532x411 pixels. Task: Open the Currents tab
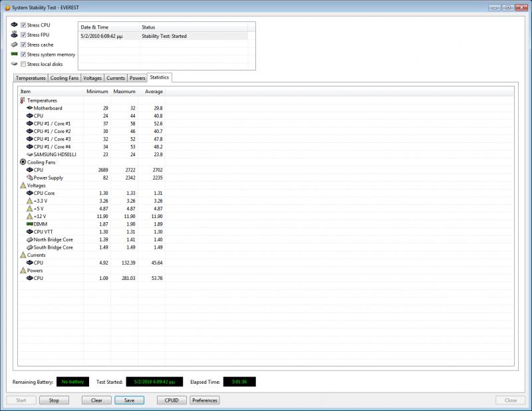coord(116,78)
